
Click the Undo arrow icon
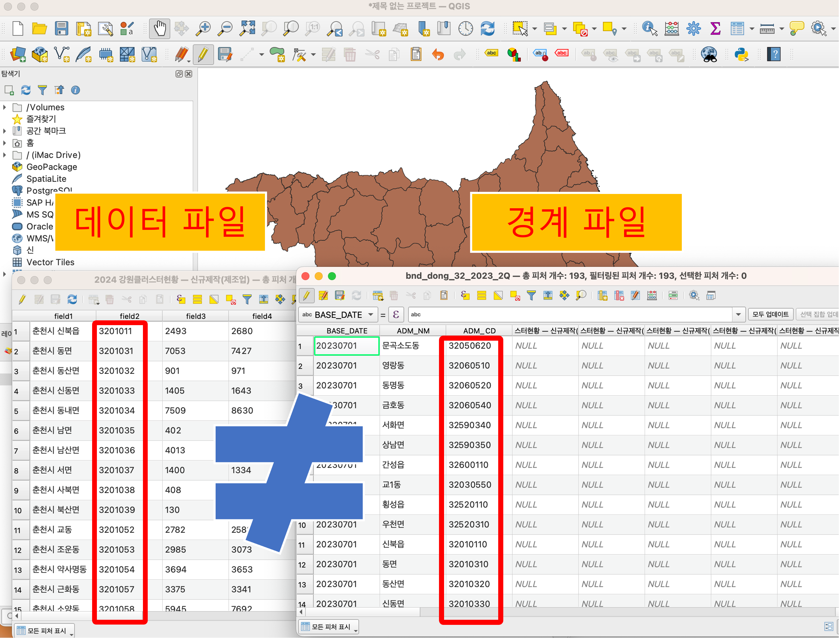click(438, 55)
